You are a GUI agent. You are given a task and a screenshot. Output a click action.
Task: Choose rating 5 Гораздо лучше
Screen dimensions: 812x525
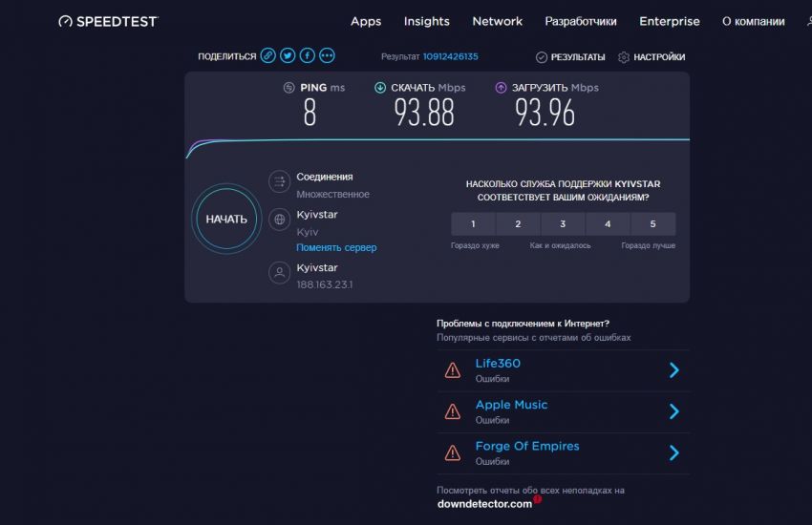652,224
